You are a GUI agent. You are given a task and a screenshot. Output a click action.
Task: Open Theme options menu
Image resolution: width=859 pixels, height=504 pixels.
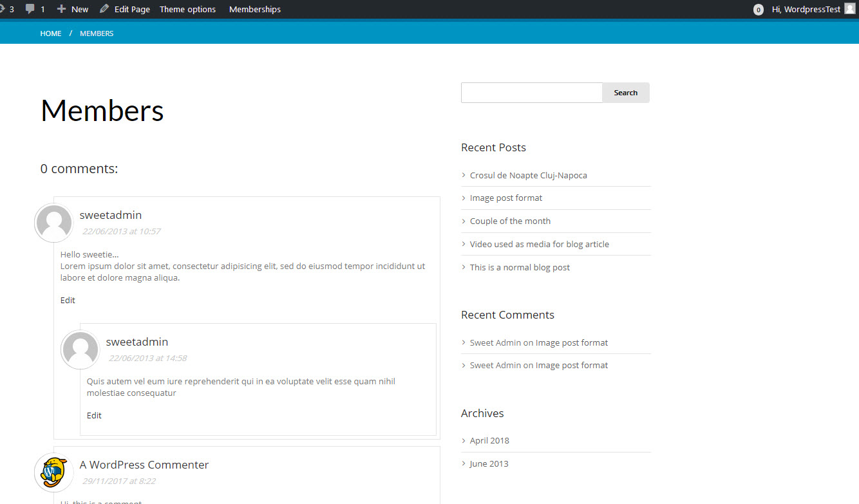[x=187, y=9]
